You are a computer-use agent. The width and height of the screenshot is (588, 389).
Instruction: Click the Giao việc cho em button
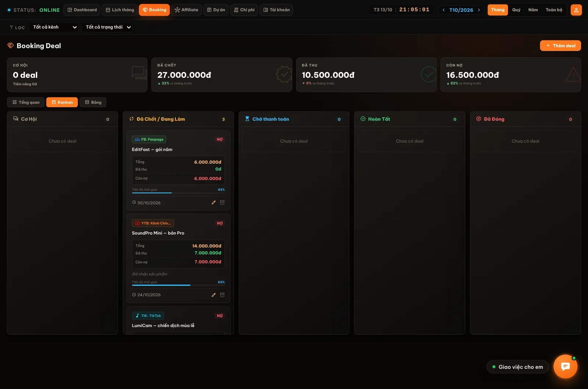(x=517, y=367)
